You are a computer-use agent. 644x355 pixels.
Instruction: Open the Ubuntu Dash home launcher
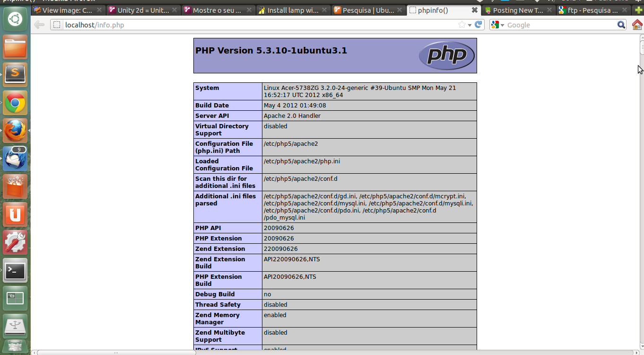[x=15, y=19]
